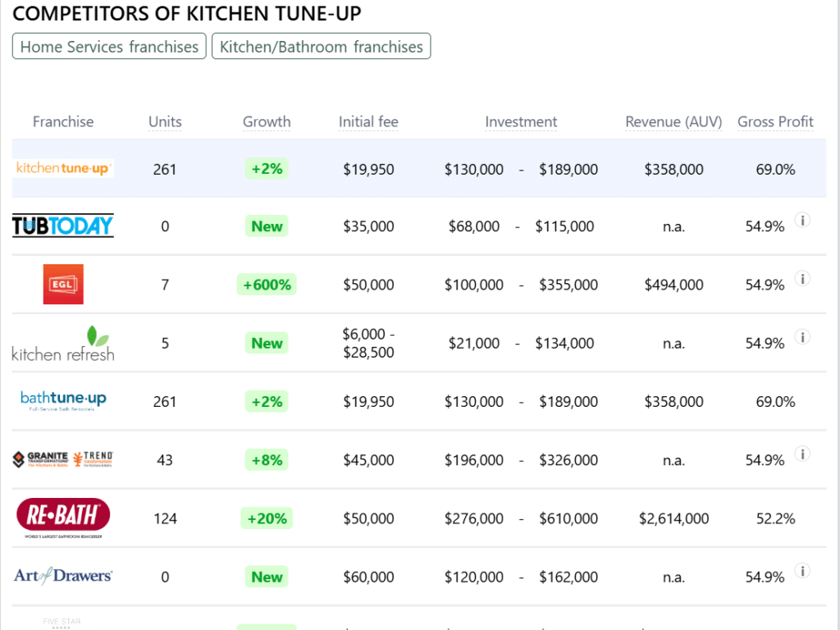Click the New badge in Art of Drawers row

[x=267, y=577]
